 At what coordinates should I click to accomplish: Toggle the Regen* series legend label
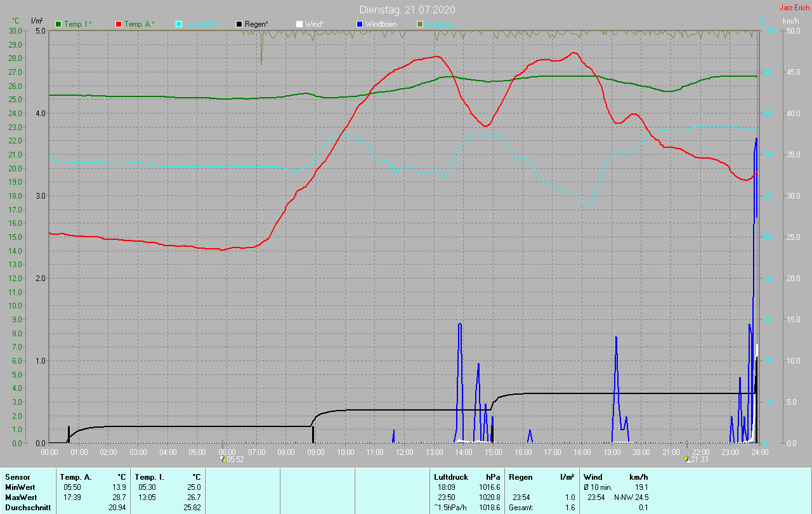tap(257, 24)
